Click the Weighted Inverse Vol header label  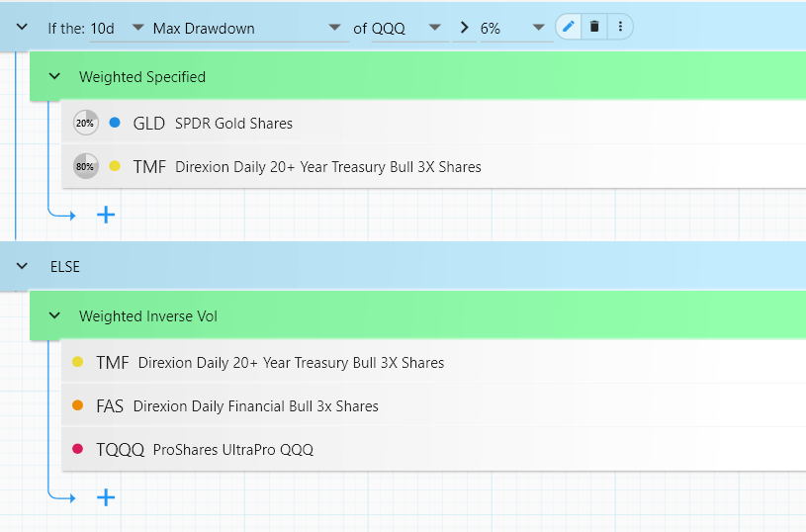point(148,316)
